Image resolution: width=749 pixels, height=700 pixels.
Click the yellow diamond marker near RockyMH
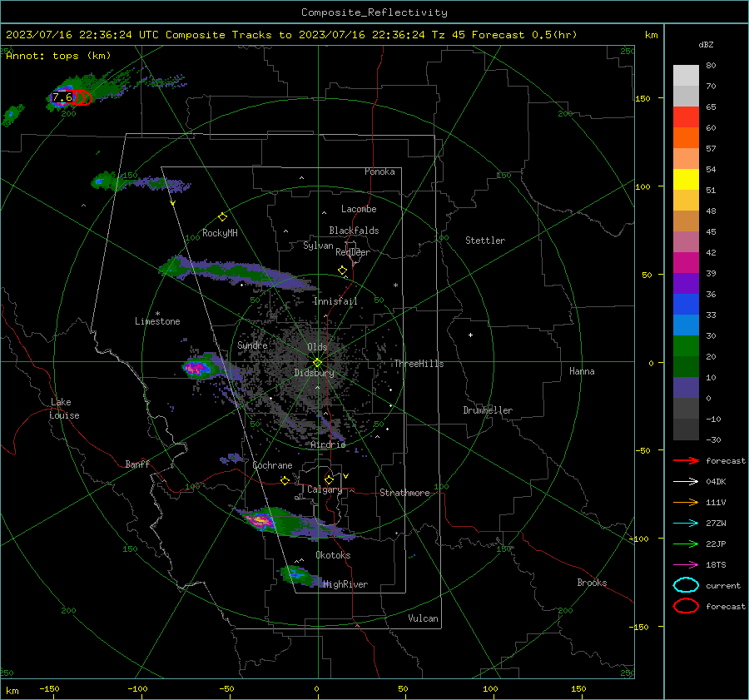click(222, 217)
